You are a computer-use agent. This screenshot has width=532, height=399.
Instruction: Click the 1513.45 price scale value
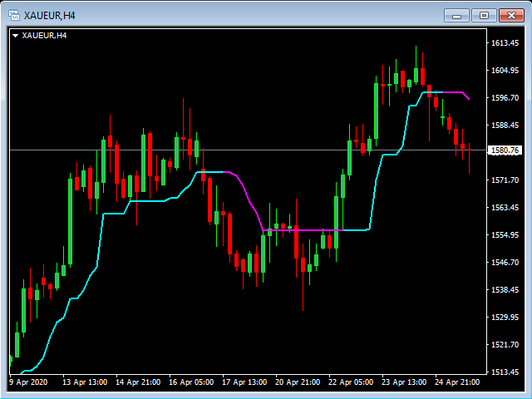tap(505, 372)
